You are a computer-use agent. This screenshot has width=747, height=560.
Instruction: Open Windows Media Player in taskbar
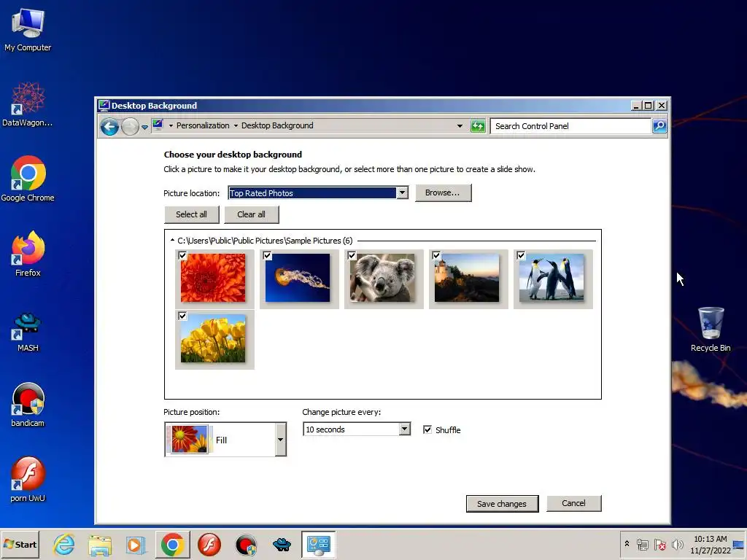tap(135, 545)
